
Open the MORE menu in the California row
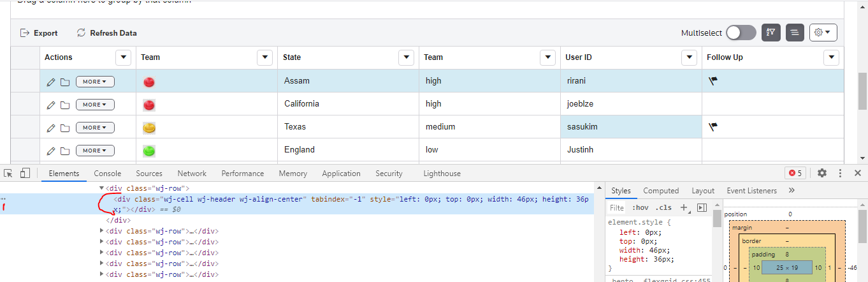pyautogui.click(x=95, y=105)
